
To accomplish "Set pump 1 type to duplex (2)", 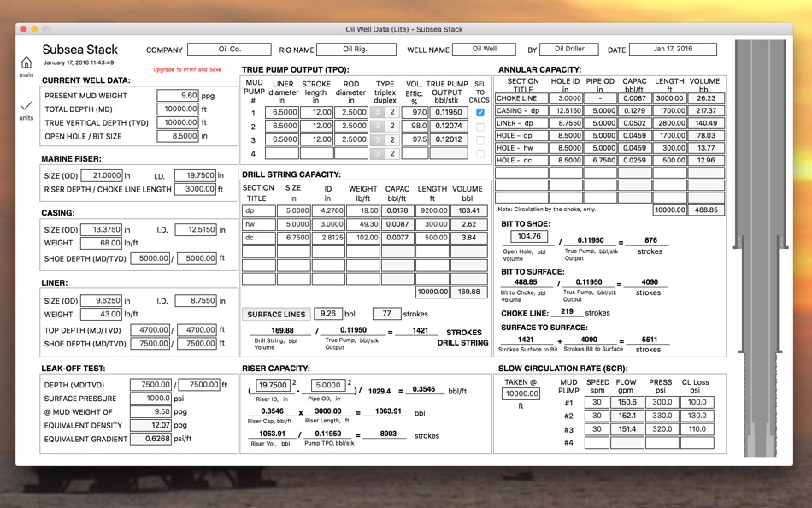I will 392,113.
